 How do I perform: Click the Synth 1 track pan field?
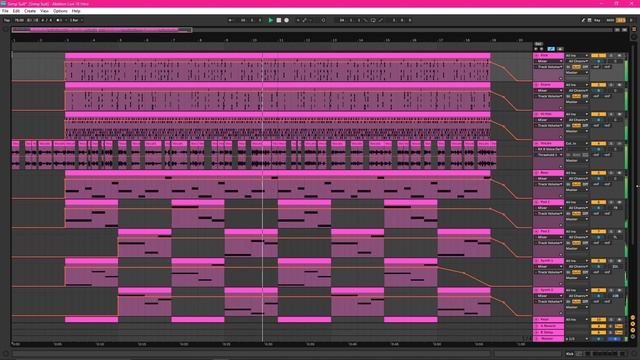[616, 267]
